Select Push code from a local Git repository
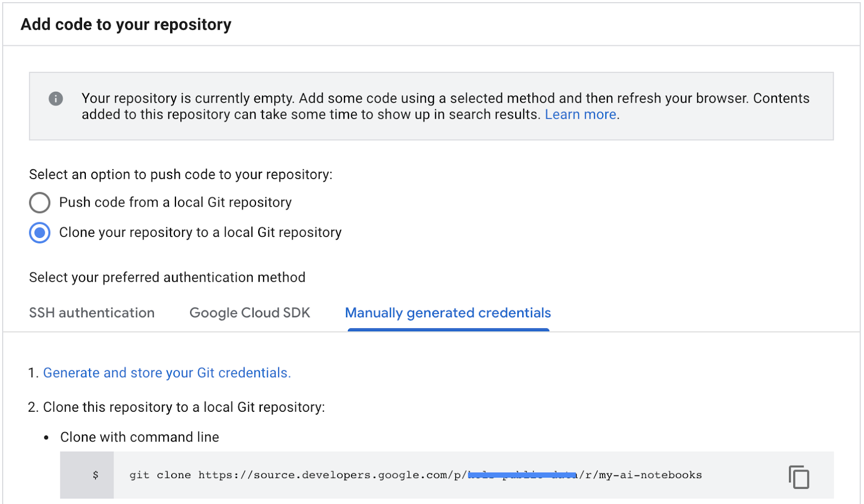The width and height of the screenshot is (864, 504). 39,203
